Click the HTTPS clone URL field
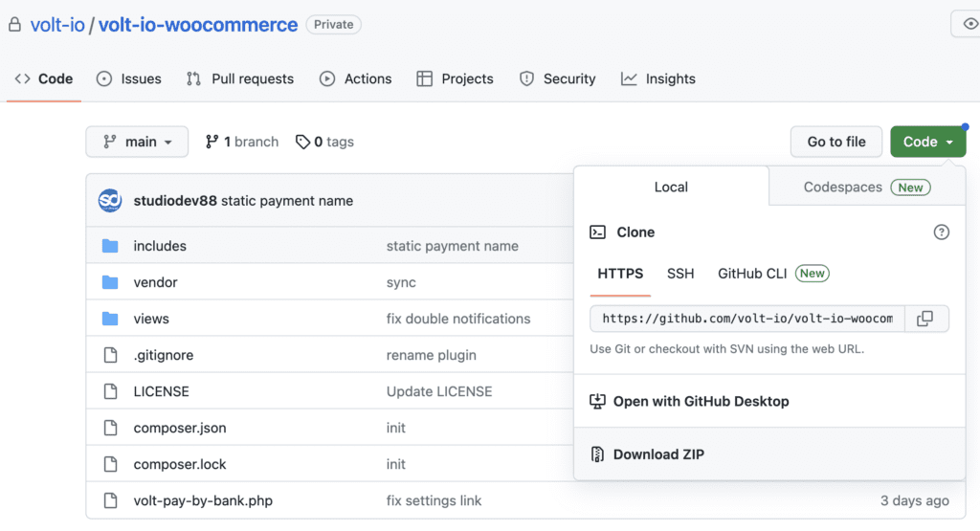Screen dimensions: 980x531 pos(747,319)
